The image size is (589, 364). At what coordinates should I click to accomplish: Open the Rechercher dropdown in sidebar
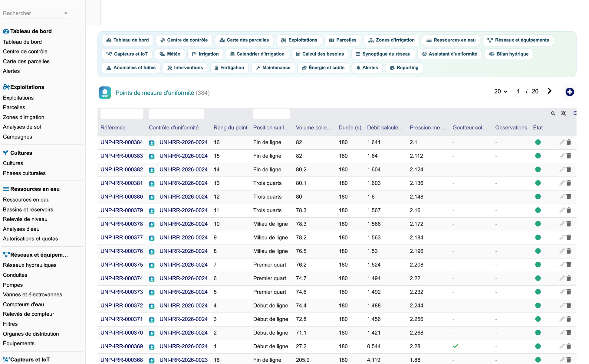(x=35, y=13)
